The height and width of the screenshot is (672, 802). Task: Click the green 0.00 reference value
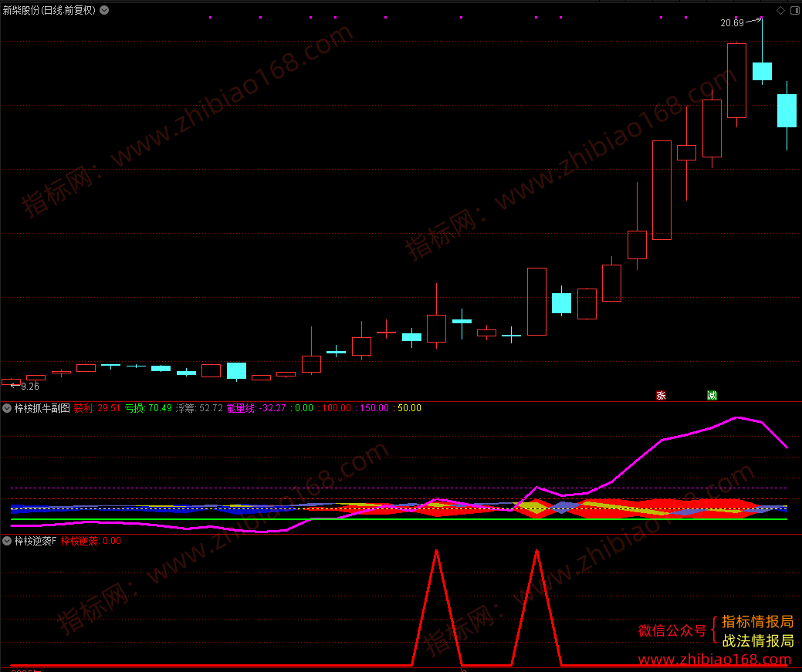tap(304, 408)
